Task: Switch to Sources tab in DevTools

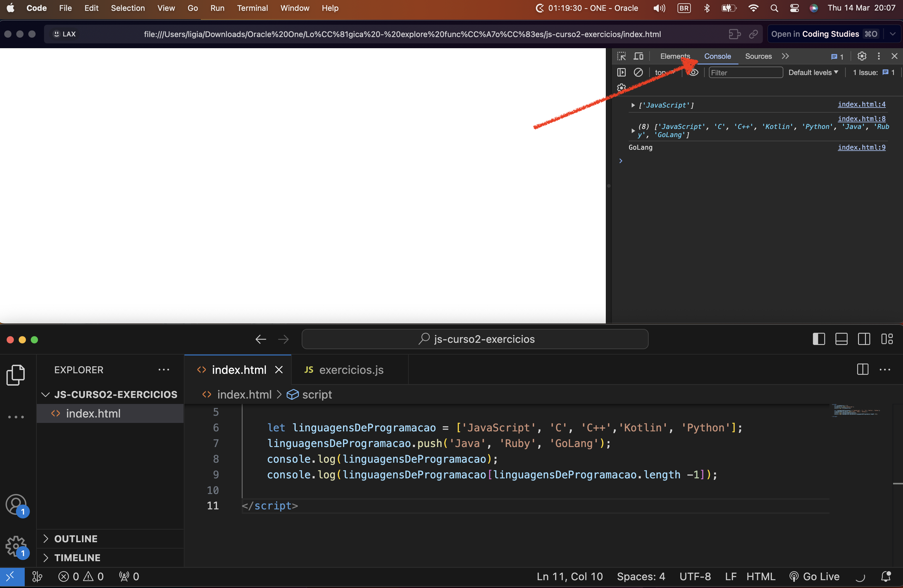Action: coord(758,56)
